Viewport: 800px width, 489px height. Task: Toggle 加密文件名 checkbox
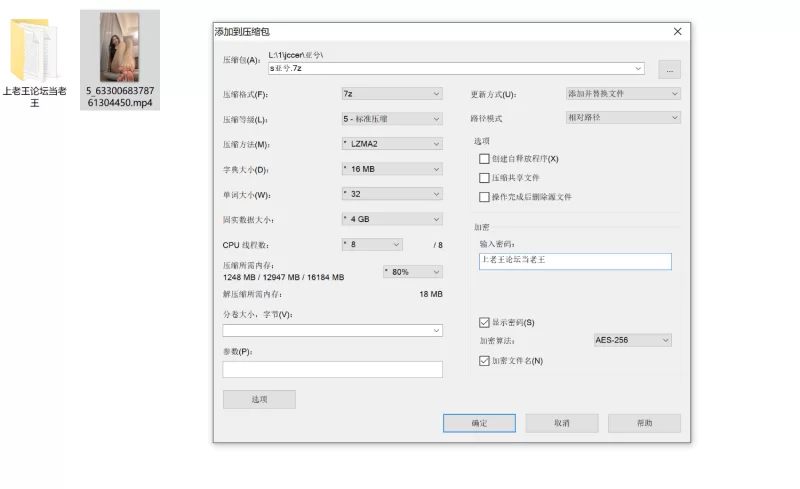pos(485,360)
